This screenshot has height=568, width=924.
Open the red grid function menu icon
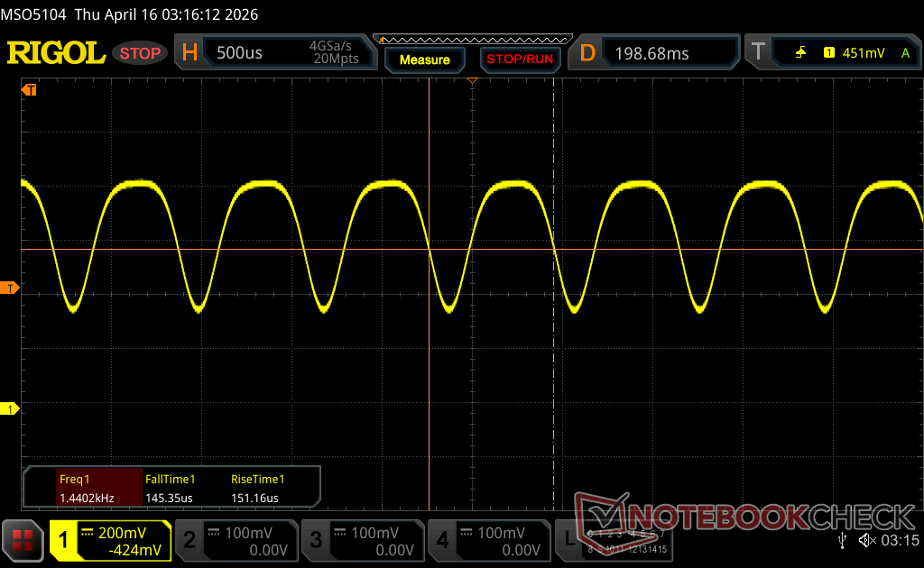(x=23, y=540)
